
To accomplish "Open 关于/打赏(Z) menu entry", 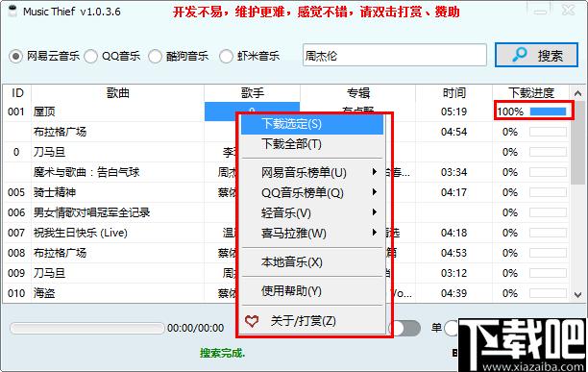I will pos(312,321).
